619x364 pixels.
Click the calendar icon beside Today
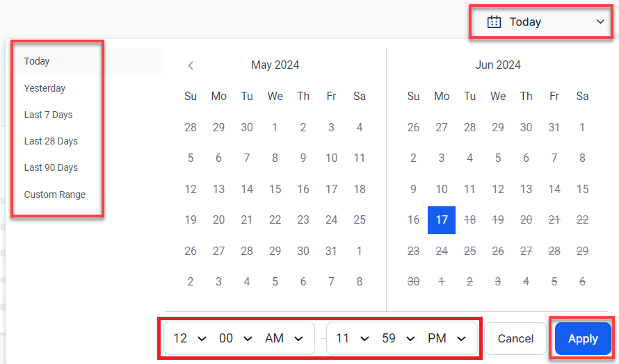click(494, 22)
